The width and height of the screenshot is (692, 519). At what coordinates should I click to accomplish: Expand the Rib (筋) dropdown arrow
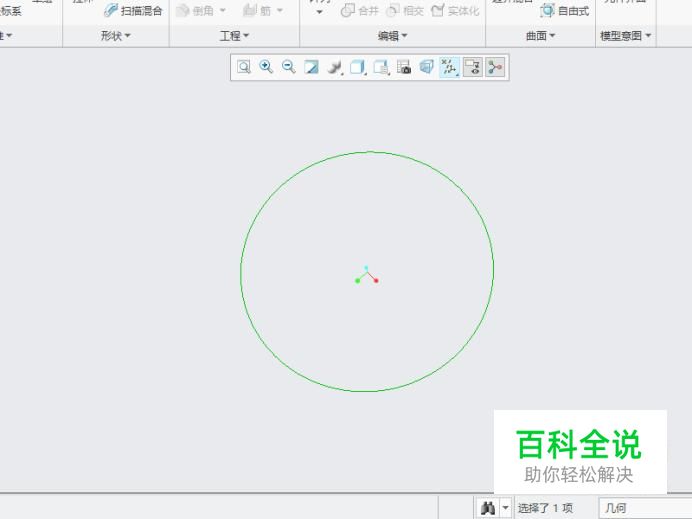(x=280, y=10)
